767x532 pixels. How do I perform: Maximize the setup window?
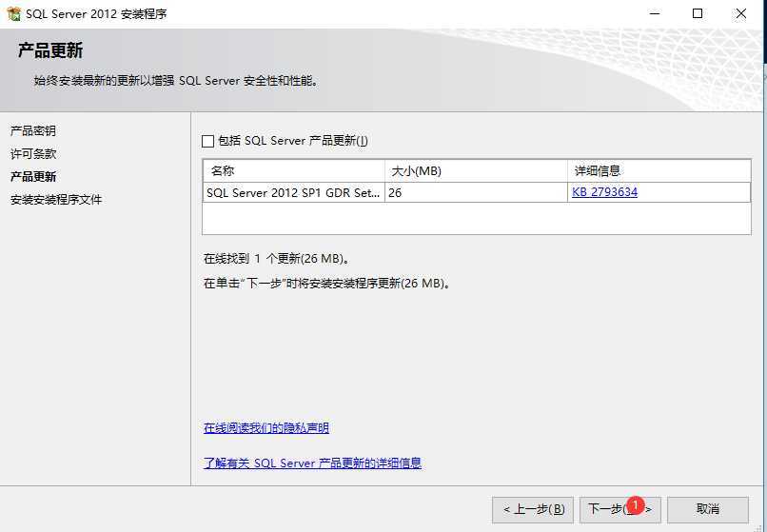(x=698, y=13)
